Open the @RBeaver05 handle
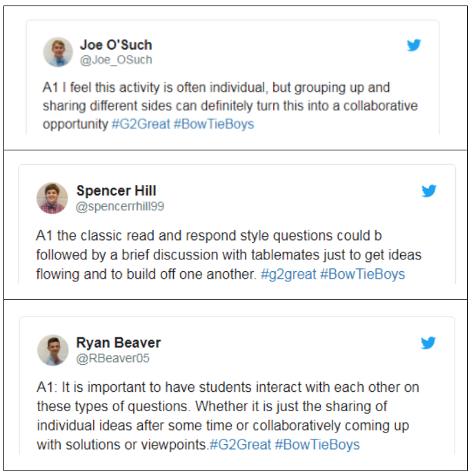The image size is (476, 476). coord(112,358)
